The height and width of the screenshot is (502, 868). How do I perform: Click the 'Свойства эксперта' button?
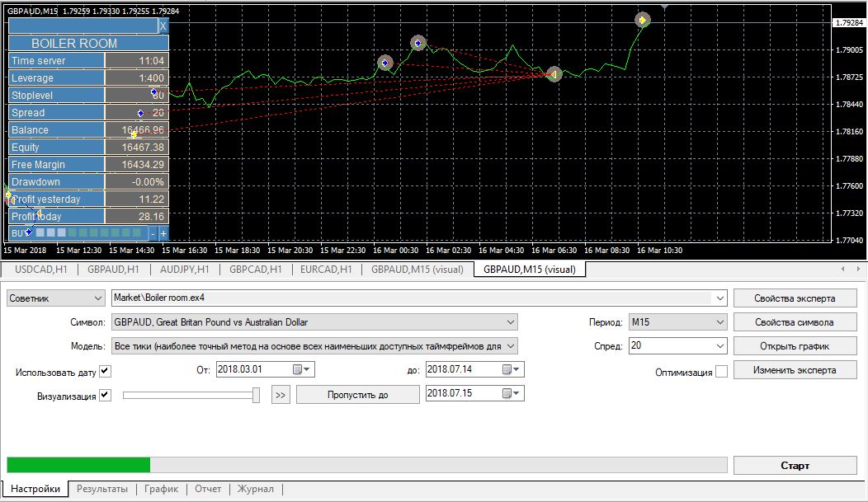[x=795, y=298]
